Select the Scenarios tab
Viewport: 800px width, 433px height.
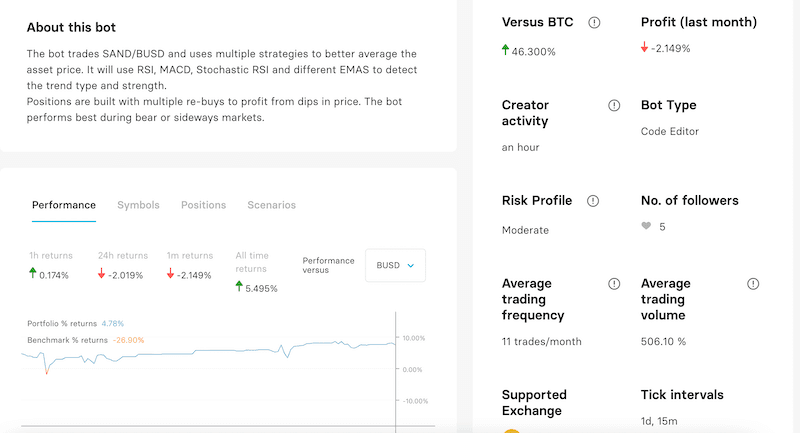(x=271, y=205)
